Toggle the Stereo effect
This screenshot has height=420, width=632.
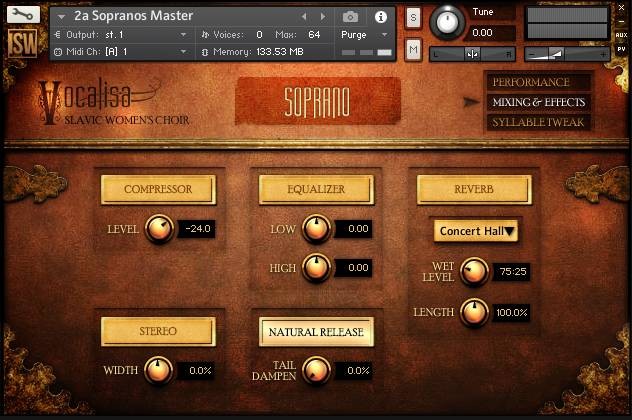click(158, 331)
